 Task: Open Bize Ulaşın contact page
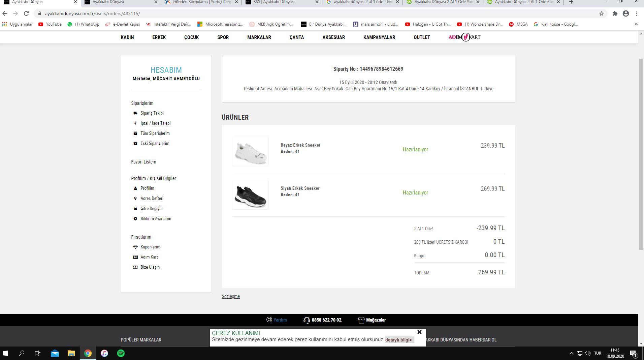click(x=150, y=267)
